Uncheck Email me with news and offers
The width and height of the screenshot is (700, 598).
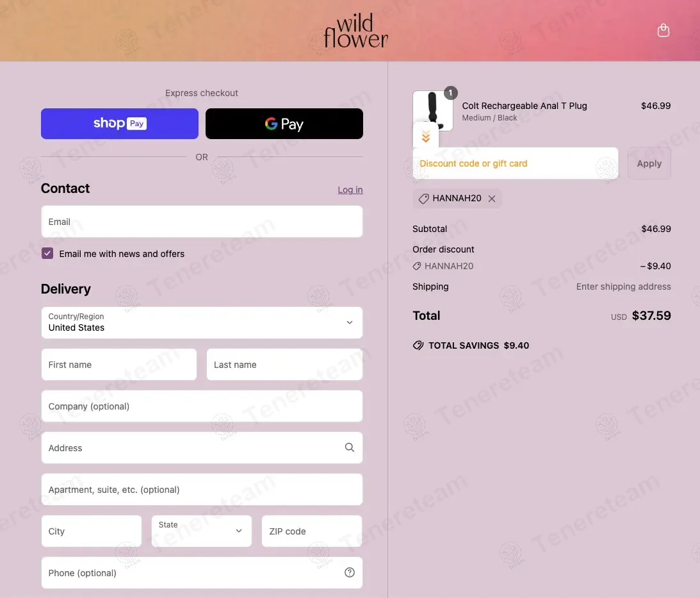coord(47,253)
